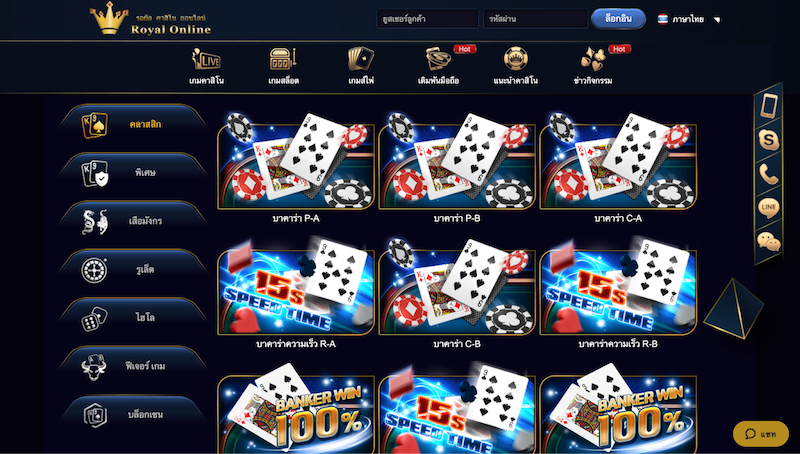Select the เสือมังกร dragon tiger tab
Viewport: 800px width, 454px height.
[133, 221]
